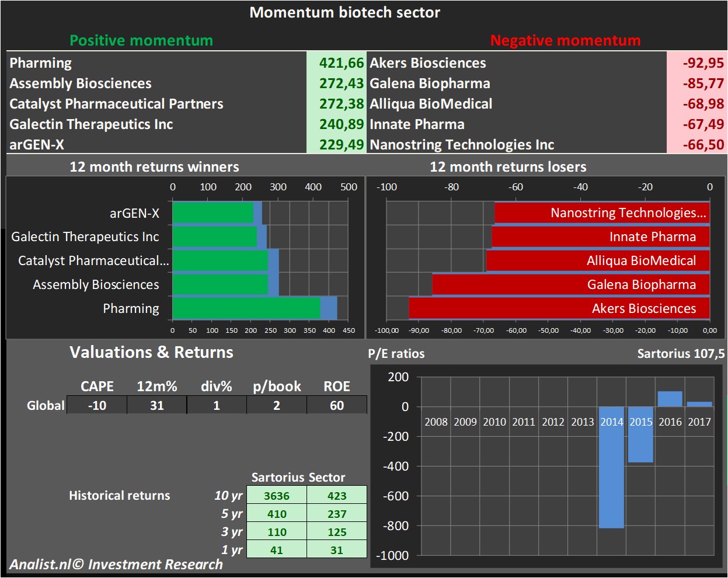
Task: Click the Analist.nl Investment Research credit
Action: (x=116, y=565)
